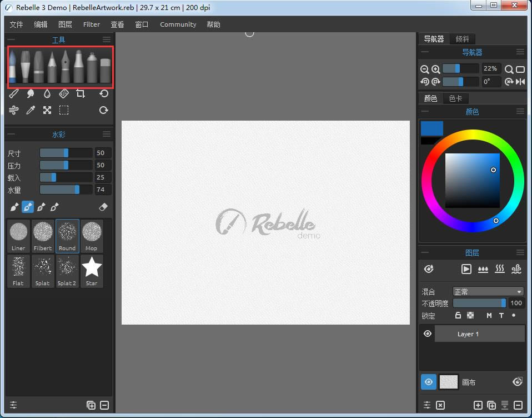
Task: Select the Acrylic brush tool
Action: (26, 66)
